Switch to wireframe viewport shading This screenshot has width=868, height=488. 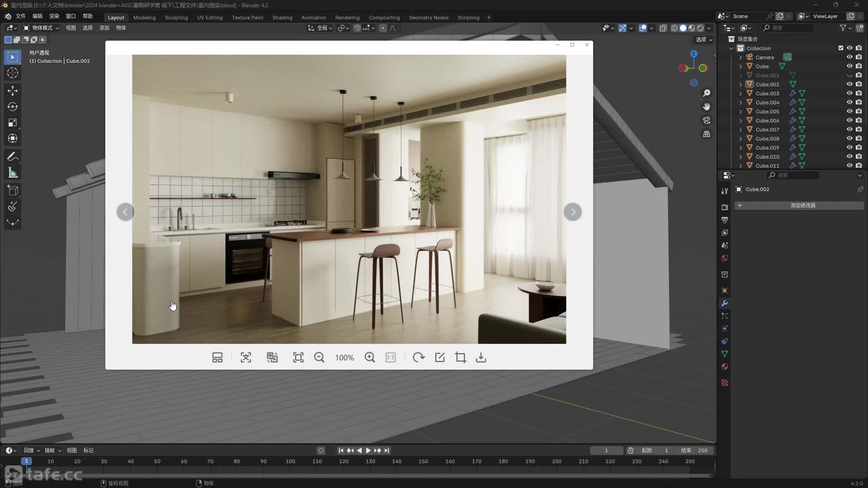click(x=675, y=28)
